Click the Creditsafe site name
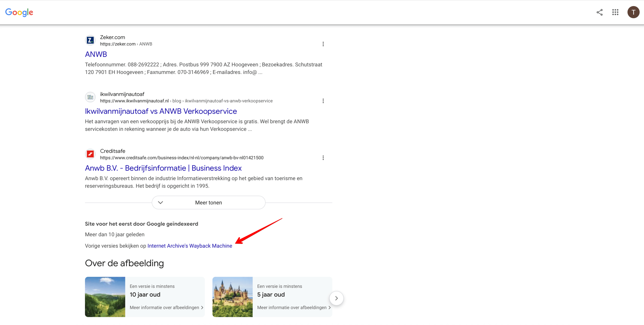 click(x=113, y=151)
